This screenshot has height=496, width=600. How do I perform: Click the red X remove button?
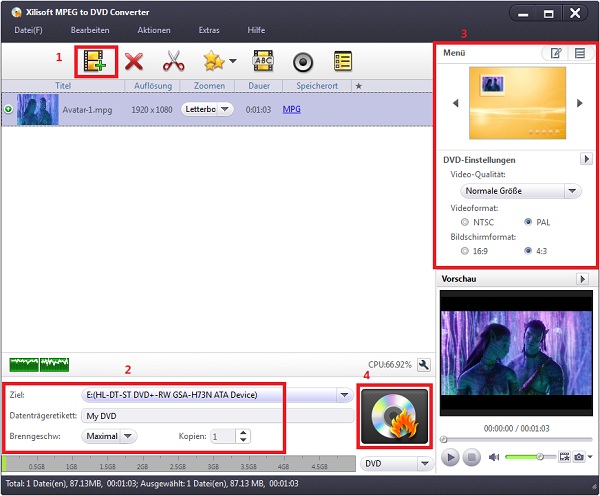[x=134, y=62]
